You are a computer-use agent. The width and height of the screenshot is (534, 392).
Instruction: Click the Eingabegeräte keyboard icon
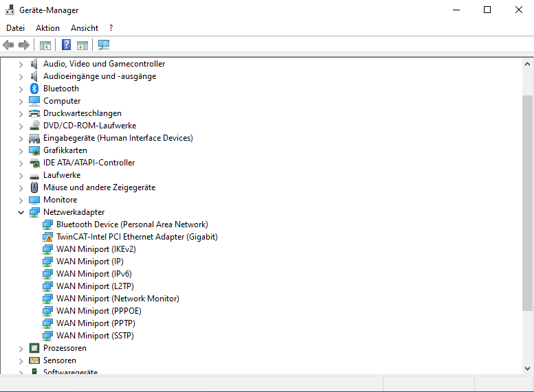34,138
